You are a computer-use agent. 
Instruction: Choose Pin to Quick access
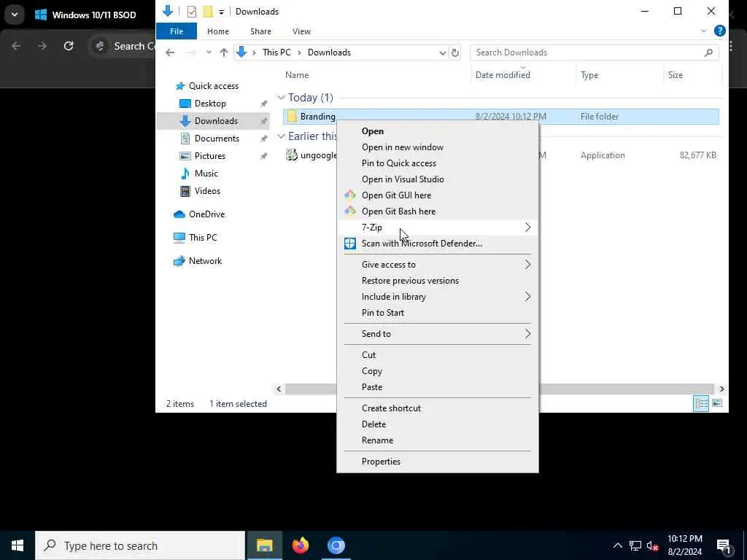[399, 163]
